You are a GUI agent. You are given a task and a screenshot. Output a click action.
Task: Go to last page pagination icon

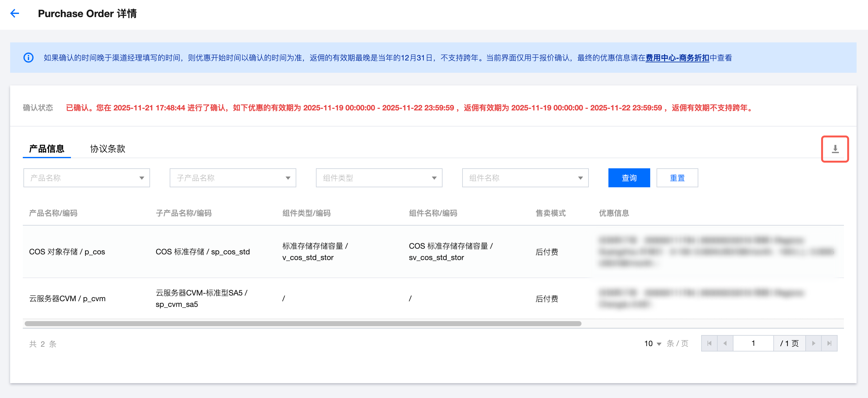tap(829, 343)
